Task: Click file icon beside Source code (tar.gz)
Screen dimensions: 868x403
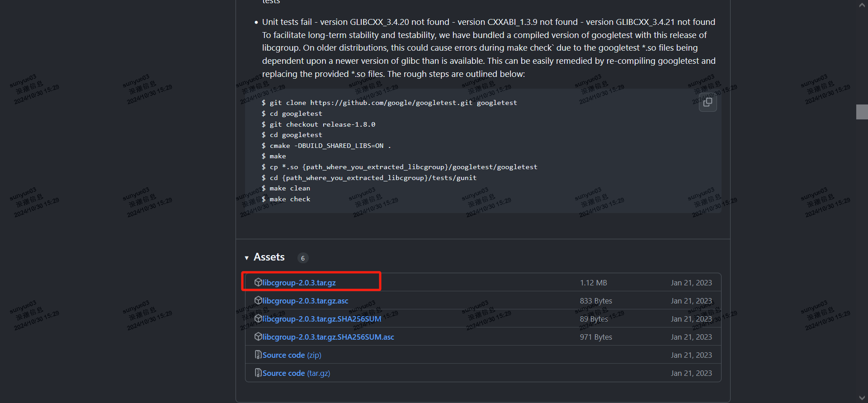Action: 258,373
